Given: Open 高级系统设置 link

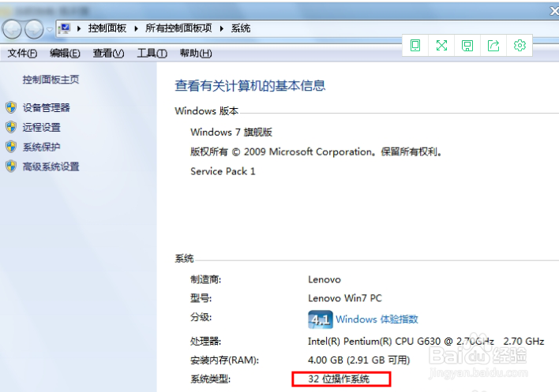Looking at the screenshot, I should pos(51,166).
